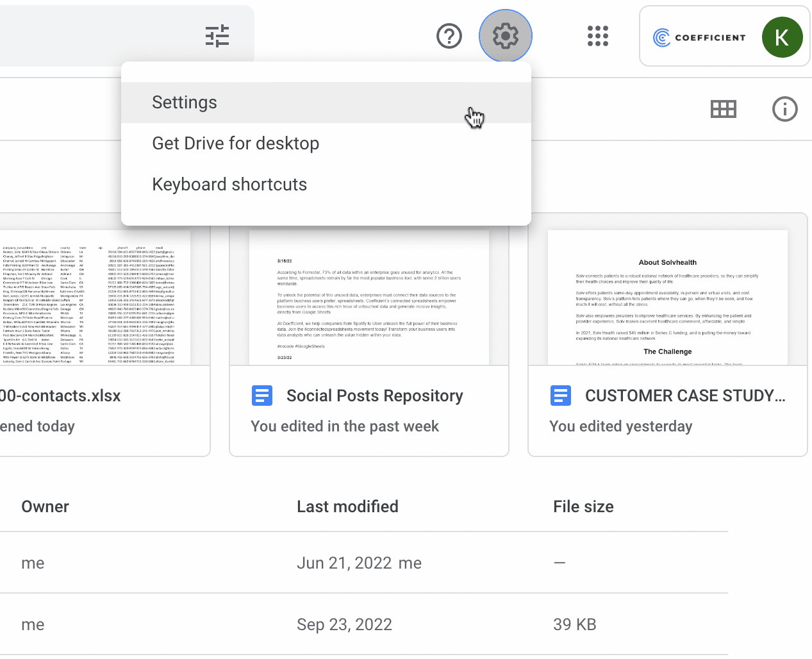The width and height of the screenshot is (812, 659).
Task: Sort by Last modified column header
Action: pyautogui.click(x=347, y=506)
